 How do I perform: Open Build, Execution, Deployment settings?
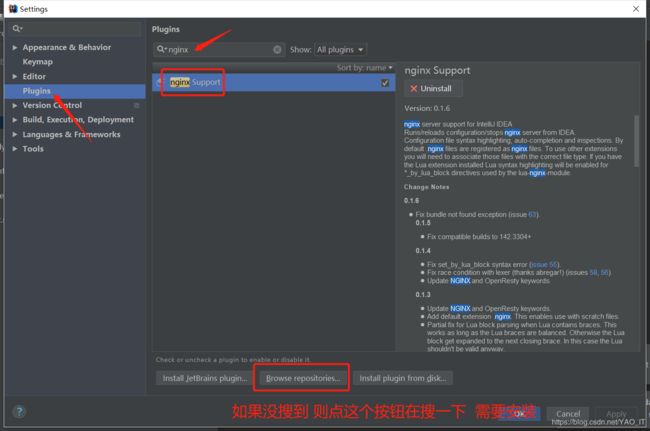pos(78,120)
